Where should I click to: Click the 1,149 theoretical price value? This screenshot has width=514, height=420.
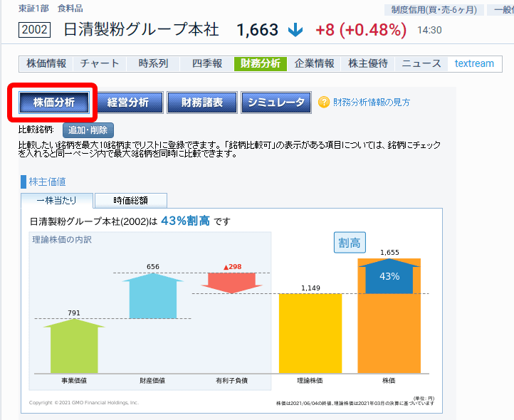(x=310, y=288)
